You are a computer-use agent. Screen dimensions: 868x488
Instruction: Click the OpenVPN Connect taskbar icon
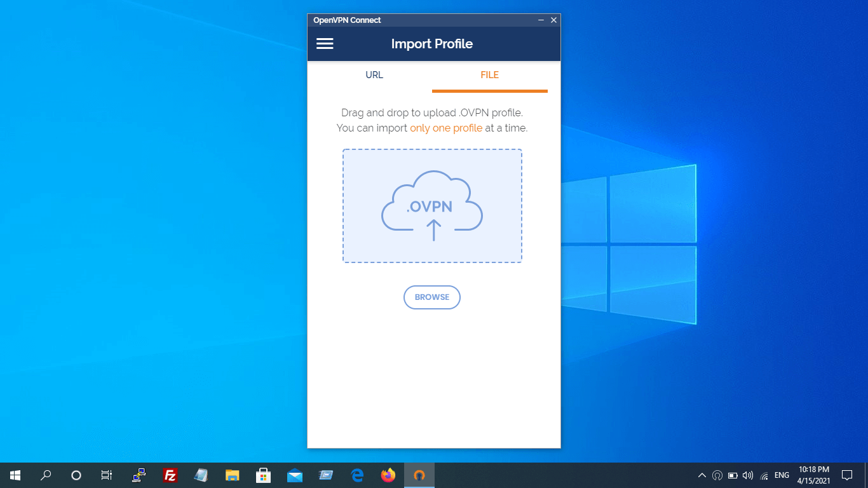pos(419,475)
